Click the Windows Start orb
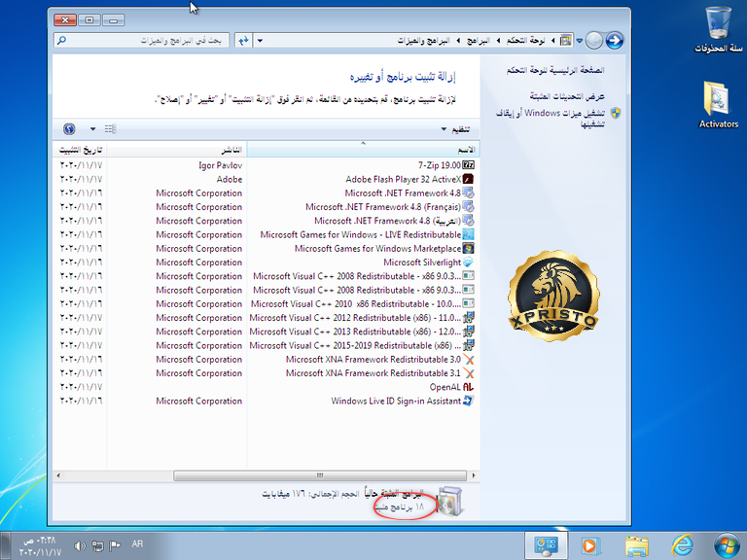Viewport: 747px width, 560px height. (x=727, y=545)
